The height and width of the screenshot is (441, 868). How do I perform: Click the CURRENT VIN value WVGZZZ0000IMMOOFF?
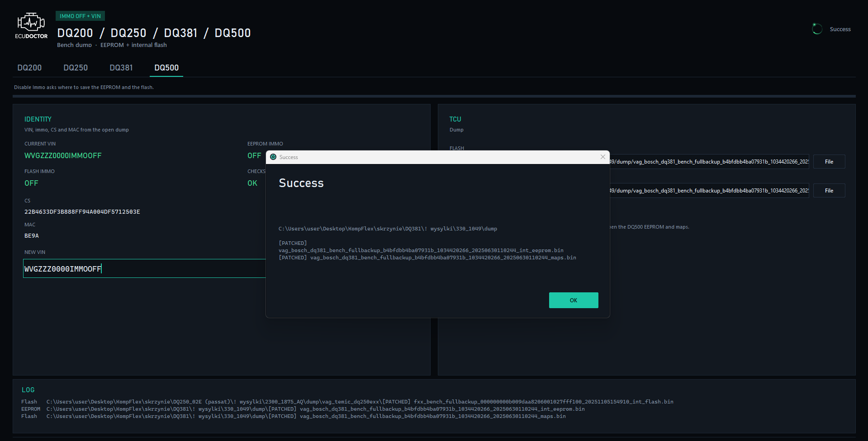pyautogui.click(x=63, y=155)
